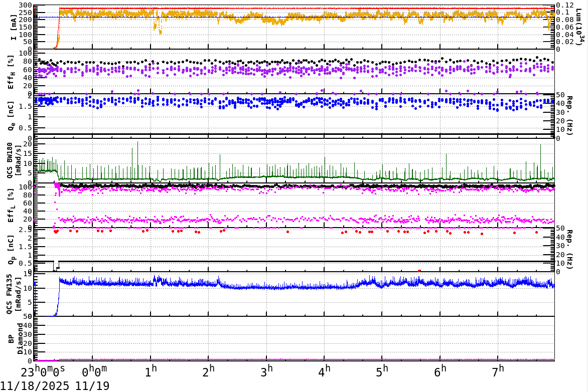Click the '11/19' date label
This screenshot has height=392, width=588.
[92, 386]
